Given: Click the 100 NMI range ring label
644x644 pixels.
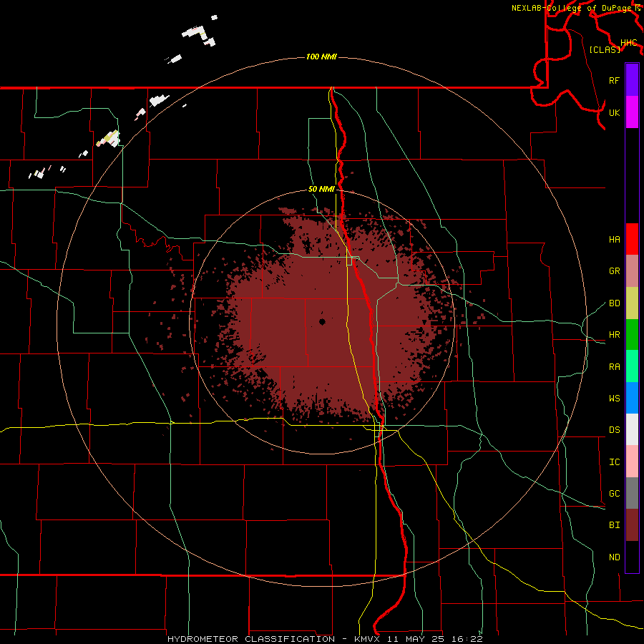Looking at the screenshot, I should tap(321, 57).
